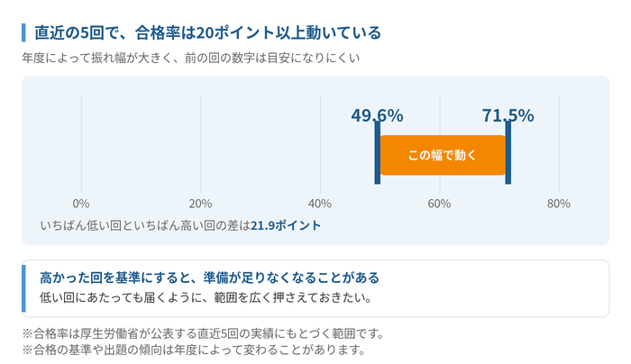Click the 49.6% low value label
Screen dimensions: 631x364
coord(377,115)
